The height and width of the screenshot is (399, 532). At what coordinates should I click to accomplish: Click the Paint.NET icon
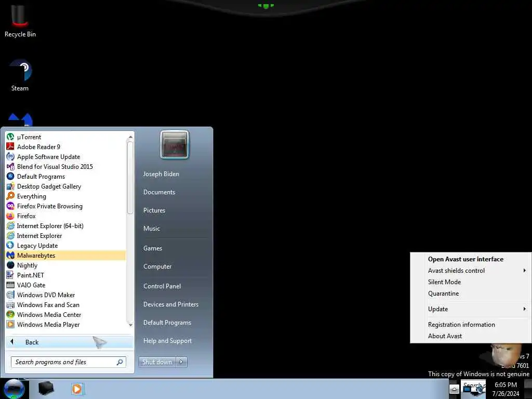[10, 275]
